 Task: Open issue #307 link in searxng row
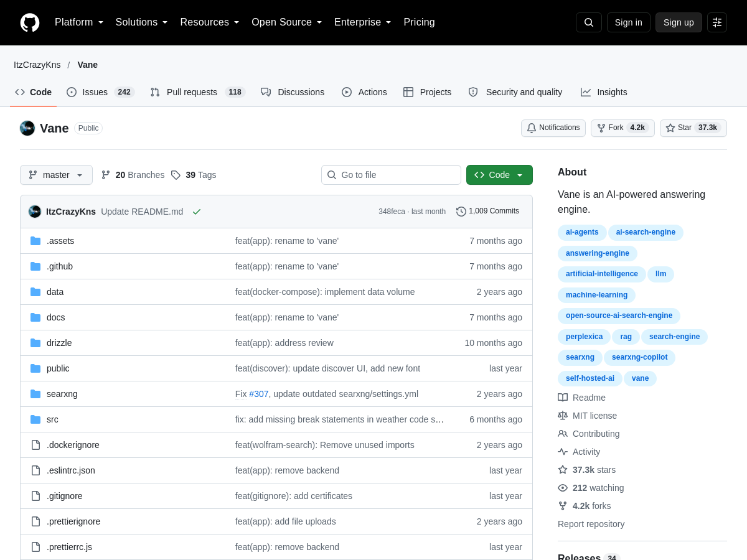(x=259, y=394)
